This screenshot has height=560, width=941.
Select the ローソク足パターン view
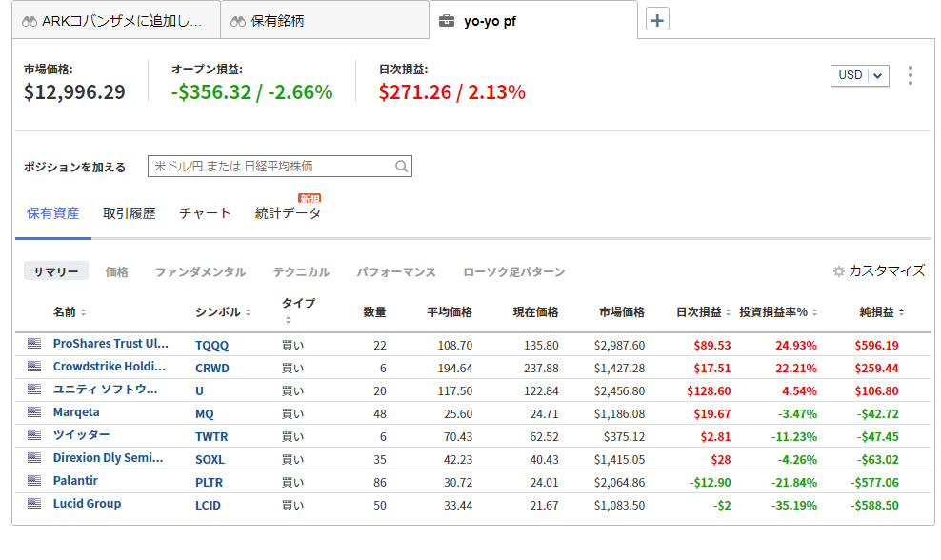coord(513,271)
